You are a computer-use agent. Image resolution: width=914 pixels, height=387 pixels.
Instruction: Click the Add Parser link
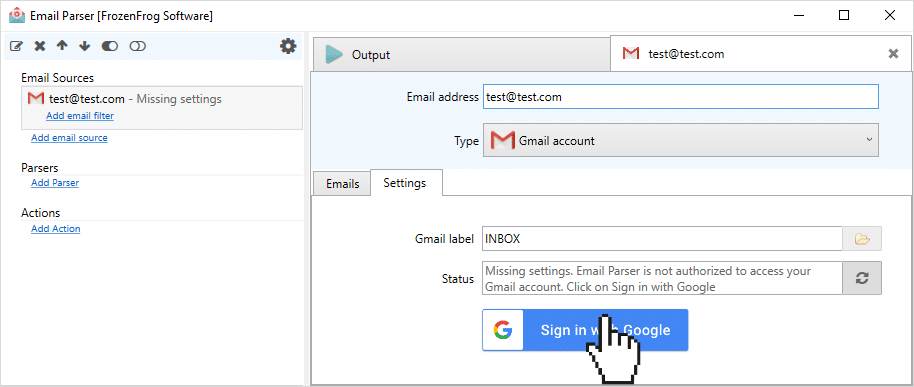pos(55,182)
